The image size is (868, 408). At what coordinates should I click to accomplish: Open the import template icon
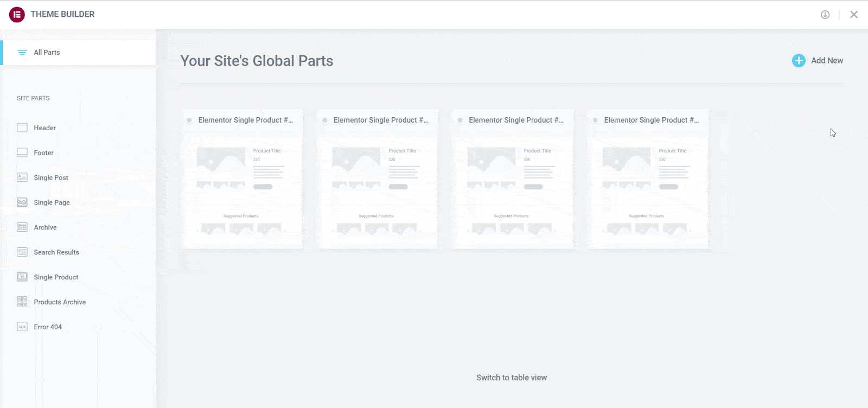tap(825, 15)
